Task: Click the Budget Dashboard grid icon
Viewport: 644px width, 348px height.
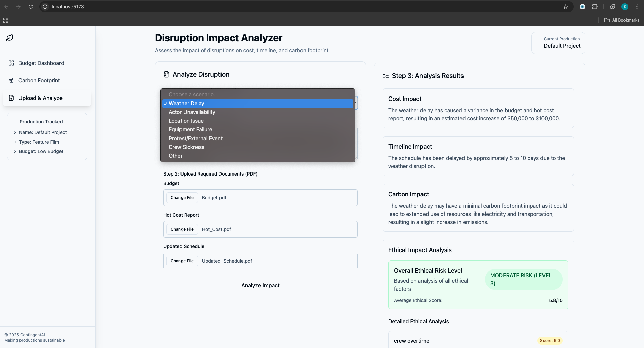Action: (x=11, y=63)
